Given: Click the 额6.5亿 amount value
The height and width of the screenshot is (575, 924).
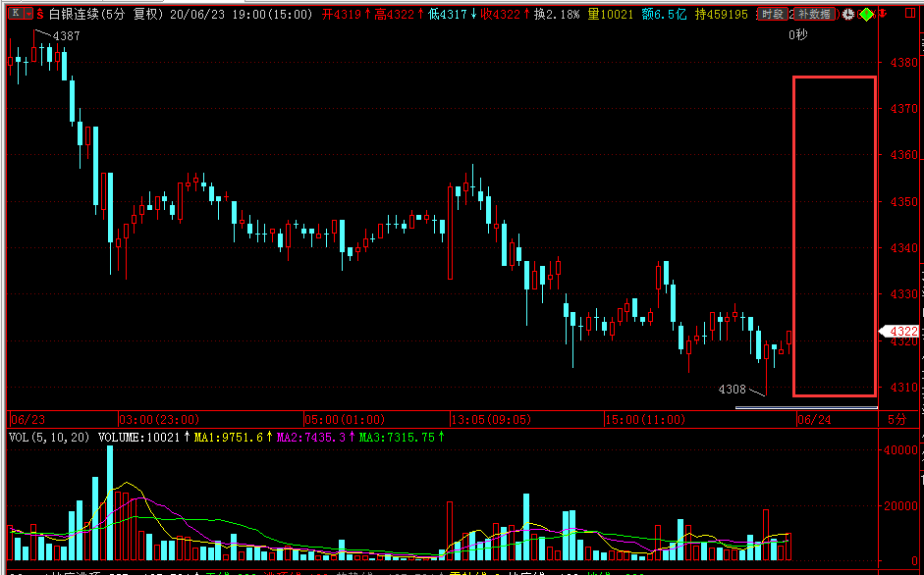Looking at the screenshot, I should [x=664, y=14].
